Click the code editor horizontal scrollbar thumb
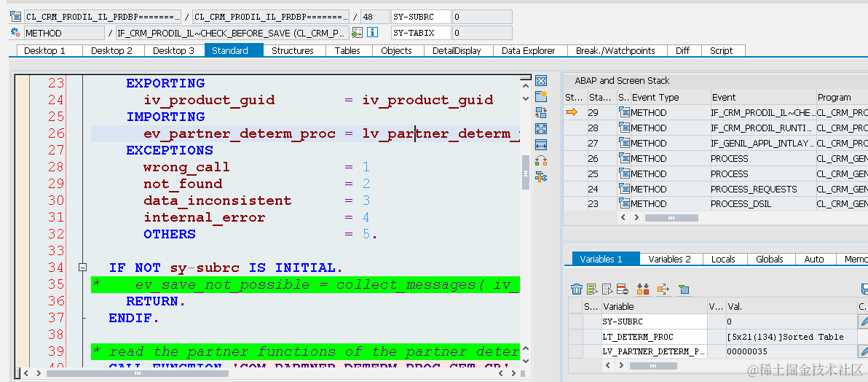 (x=138, y=373)
